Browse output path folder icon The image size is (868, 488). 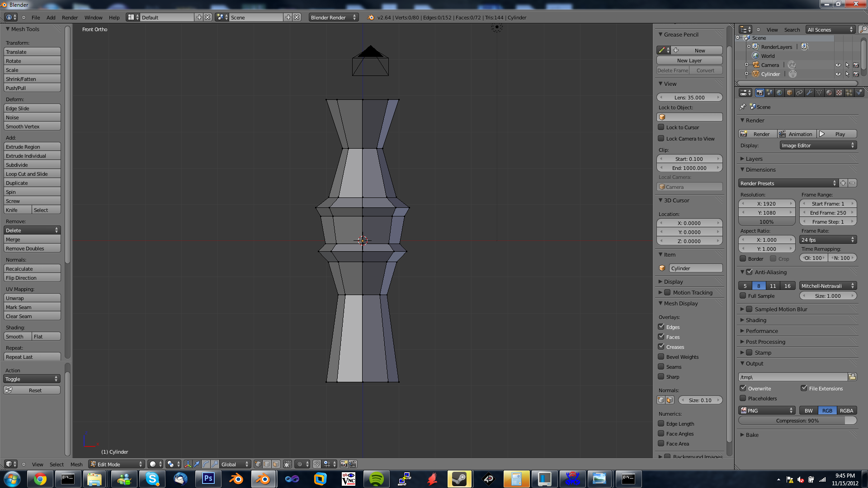[852, 377]
